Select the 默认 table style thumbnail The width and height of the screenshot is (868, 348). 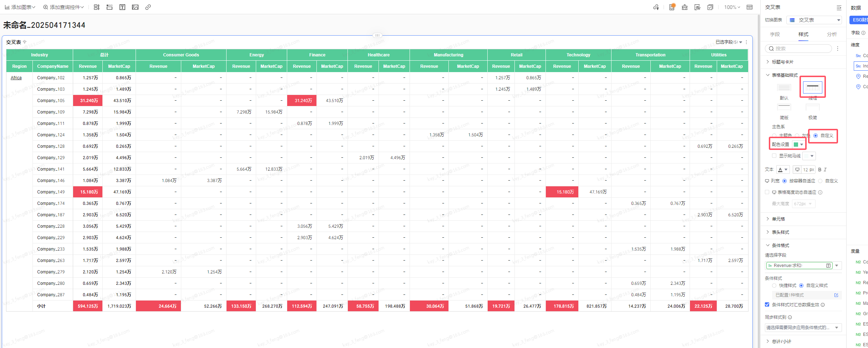coord(784,88)
